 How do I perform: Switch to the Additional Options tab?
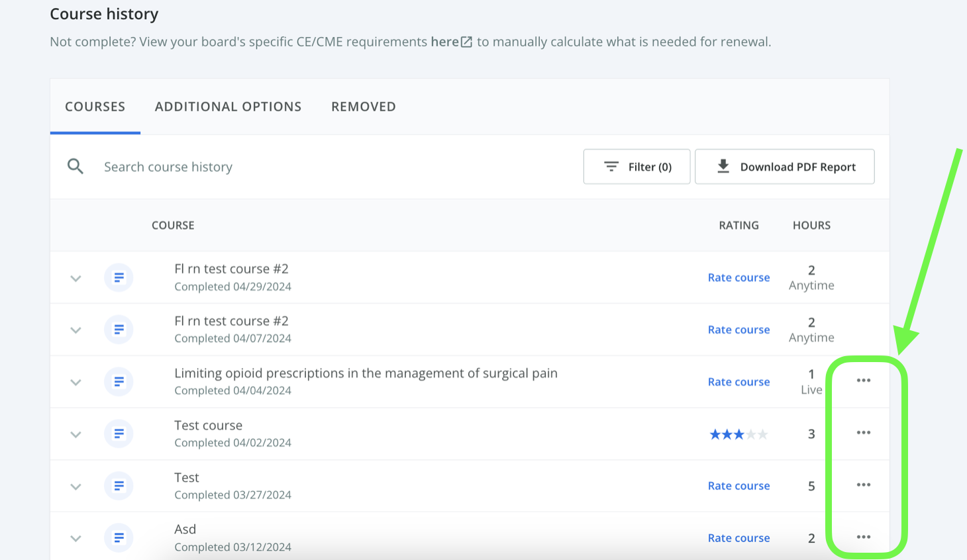[228, 107]
